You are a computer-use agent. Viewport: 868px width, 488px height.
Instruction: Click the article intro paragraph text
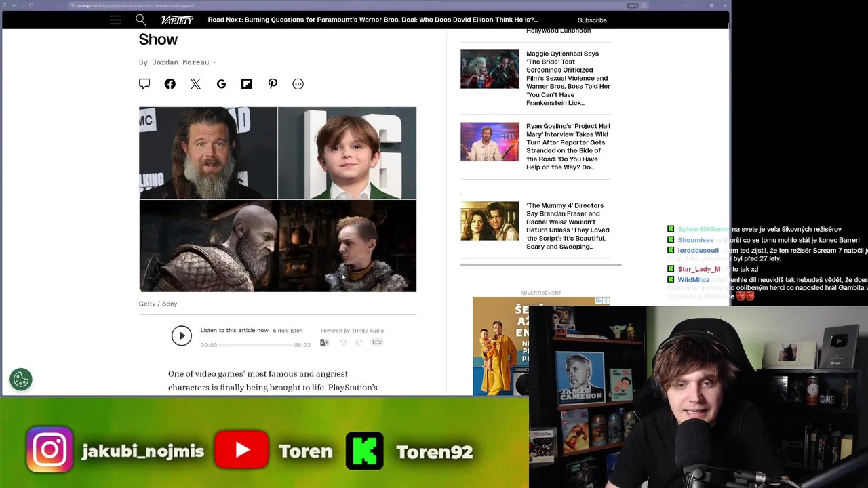(x=273, y=381)
